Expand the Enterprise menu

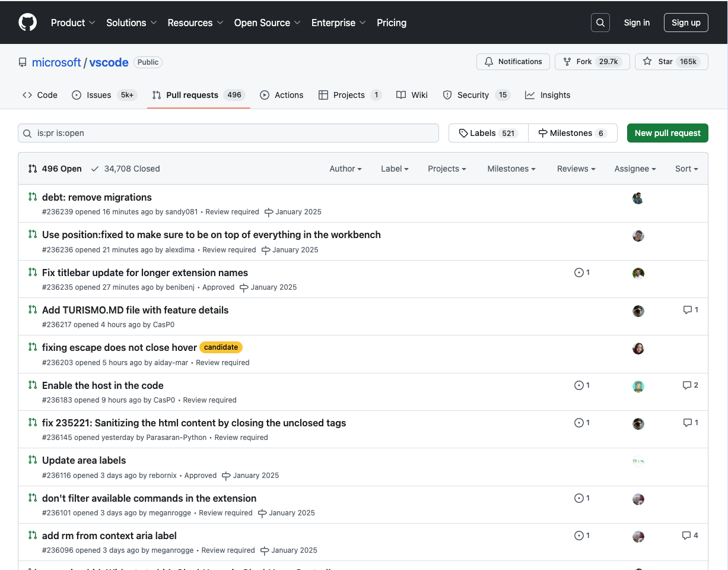[x=339, y=23]
